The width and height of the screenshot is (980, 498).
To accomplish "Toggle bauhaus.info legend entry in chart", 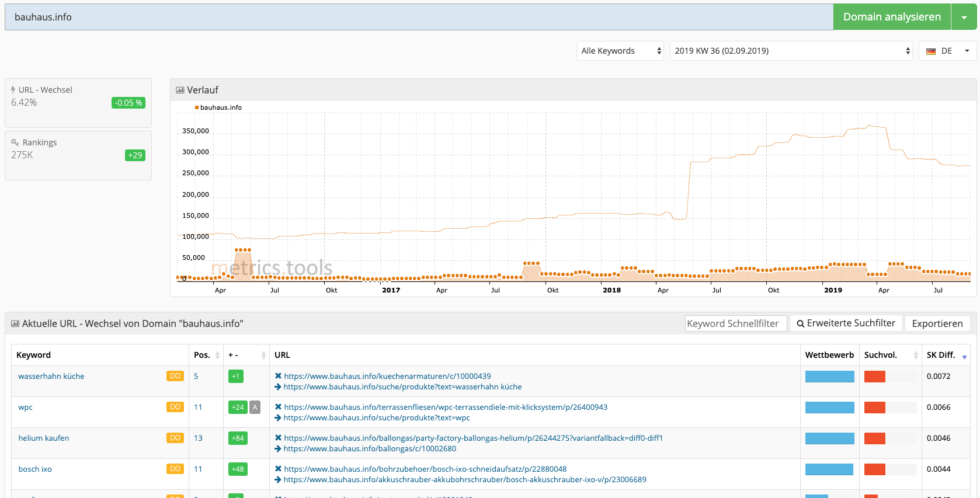I will tap(218, 107).
